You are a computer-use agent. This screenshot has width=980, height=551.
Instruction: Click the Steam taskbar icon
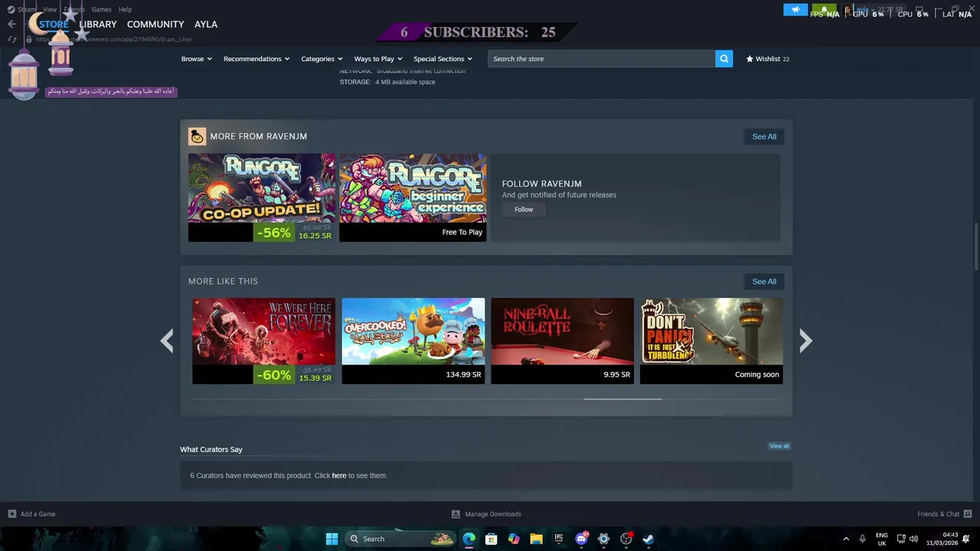(x=648, y=539)
